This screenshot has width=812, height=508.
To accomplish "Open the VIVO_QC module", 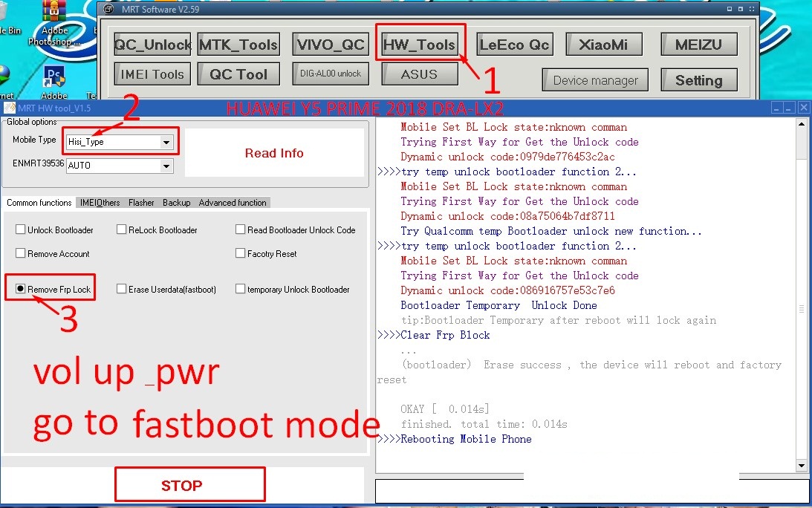I will pyautogui.click(x=331, y=45).
